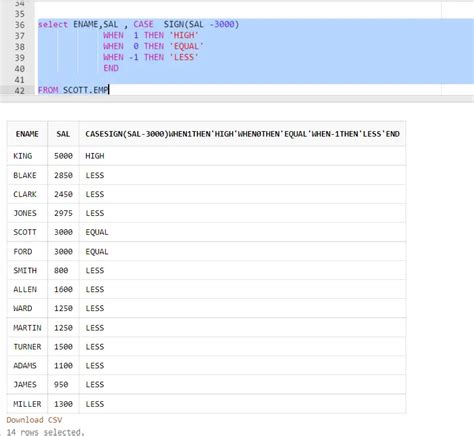Select the 1250 cell in MARTIN row
The width and height of the screenshot is (474, 436).
[63, 328]
